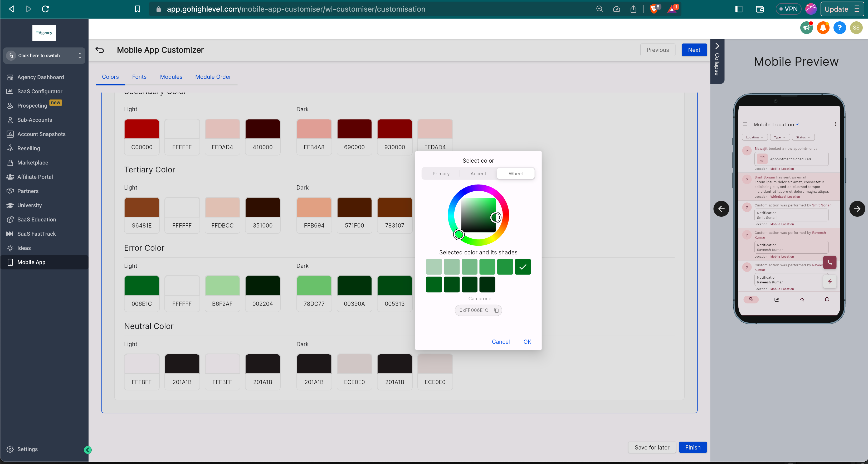The height and width of the screenshot is (464, 868).
Task: Open three-dot menu in phone preview
Action: pyautogui.click(x=835, y=124)
